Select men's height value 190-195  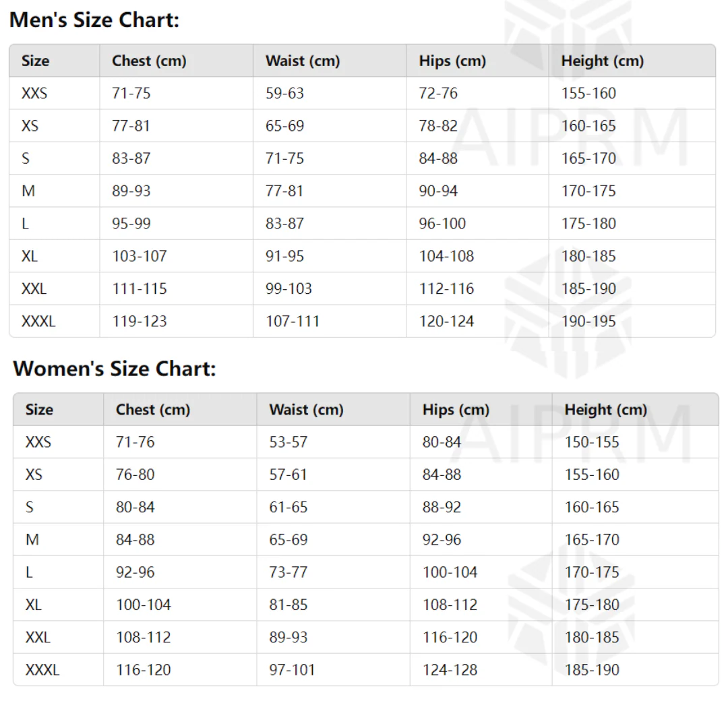click(x=588, y=322)
